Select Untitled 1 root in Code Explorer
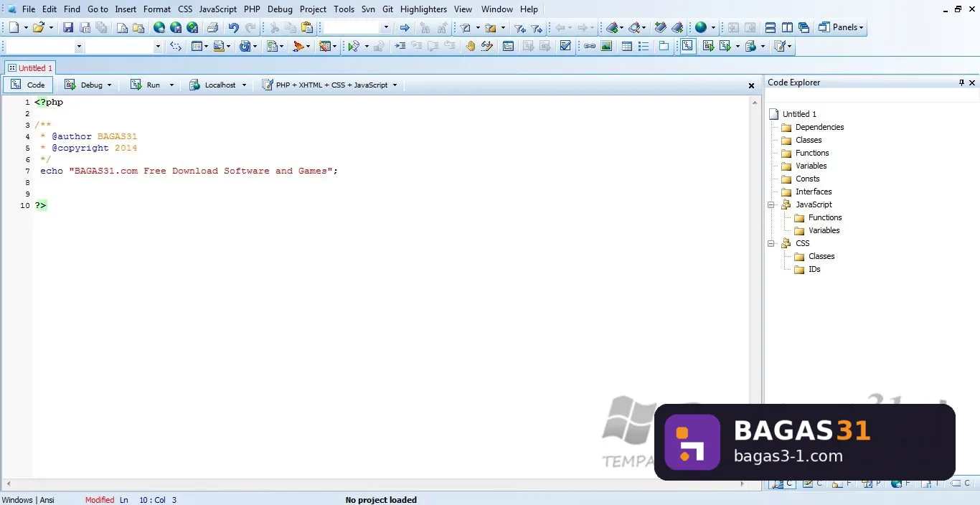Image resolution: width=980 pixels, height=505 pixels. (792, 114)
